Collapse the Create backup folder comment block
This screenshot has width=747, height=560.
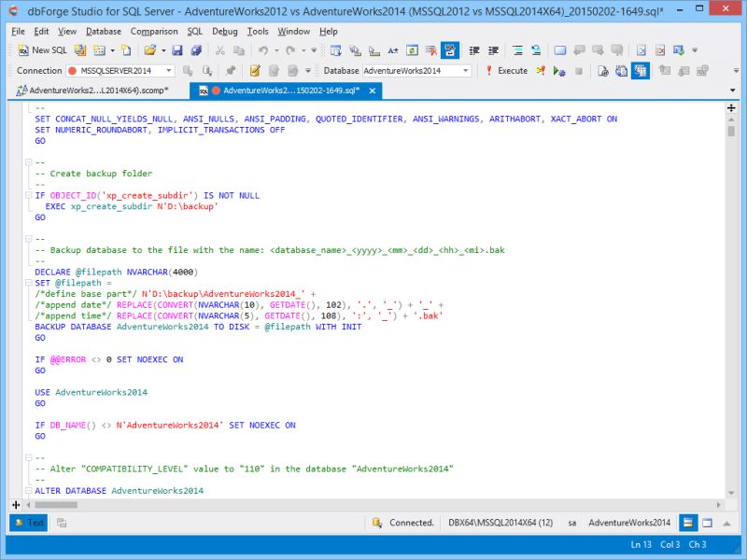coord(29,162)
